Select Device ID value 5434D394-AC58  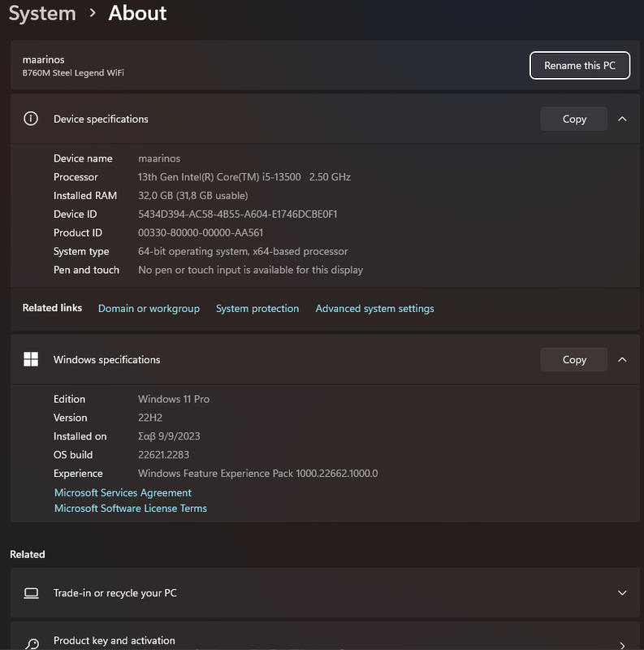pyautogui.click(x=237, y=214)
